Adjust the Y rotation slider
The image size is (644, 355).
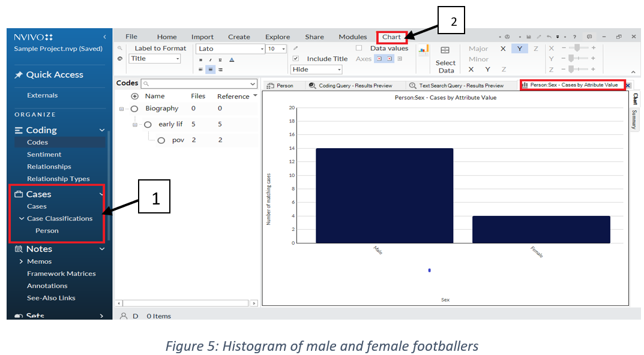pyautogui.click(x=571, y=59)
